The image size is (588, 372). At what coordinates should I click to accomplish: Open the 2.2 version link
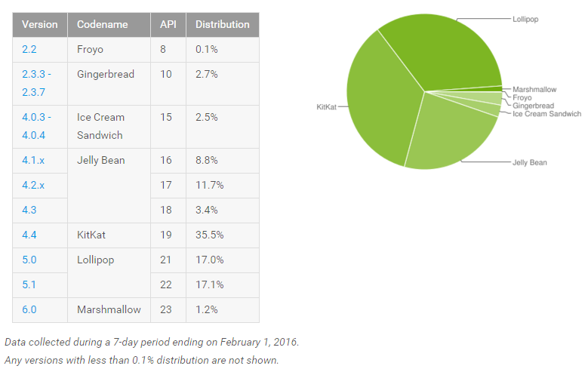[x=29, y=49]
